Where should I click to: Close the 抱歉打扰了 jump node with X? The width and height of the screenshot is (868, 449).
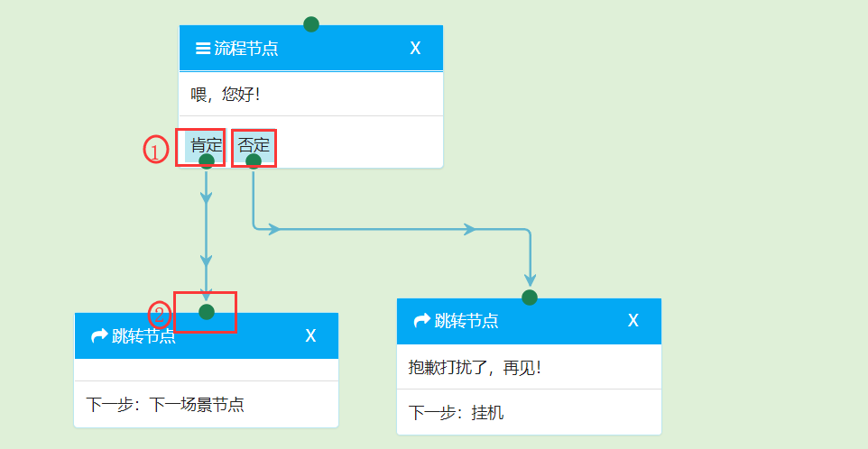coord(633,321)
